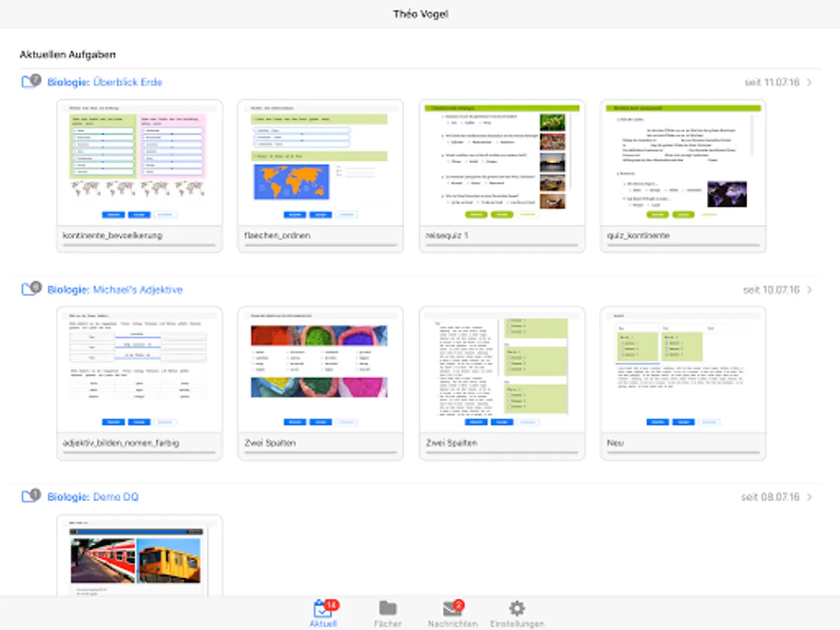
Task: Click the folder icon beside Überblick Erde
Action: 31,81
